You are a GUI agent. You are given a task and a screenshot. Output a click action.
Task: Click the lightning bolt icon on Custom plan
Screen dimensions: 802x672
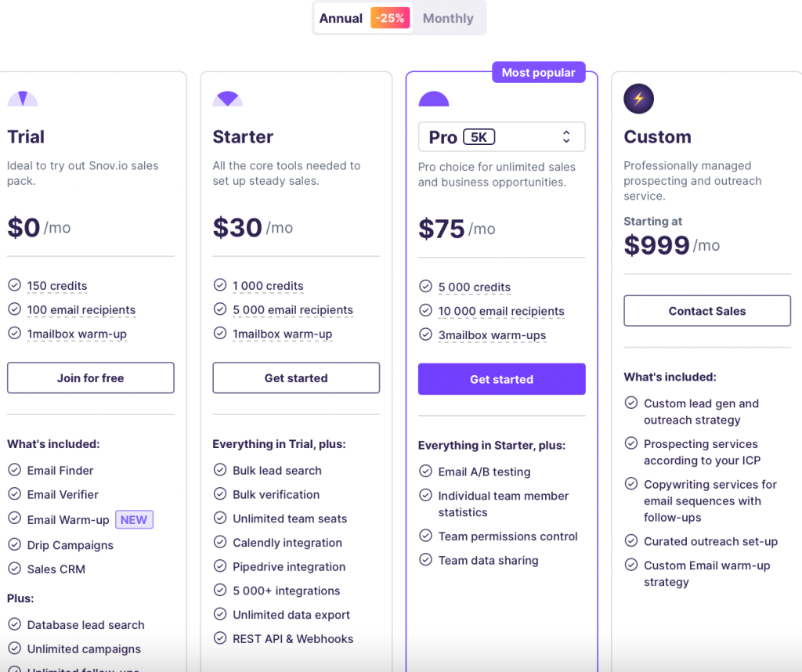point(638,98)
